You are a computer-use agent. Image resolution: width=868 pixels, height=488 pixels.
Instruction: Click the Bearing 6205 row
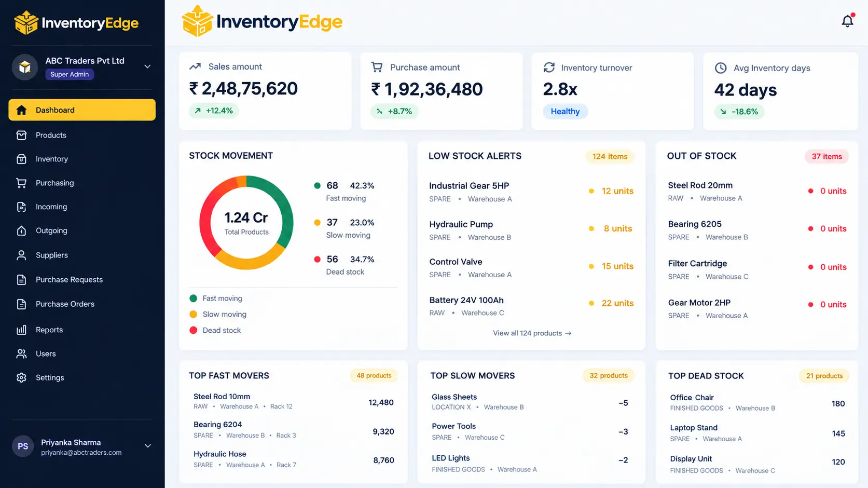click(757, 230)
